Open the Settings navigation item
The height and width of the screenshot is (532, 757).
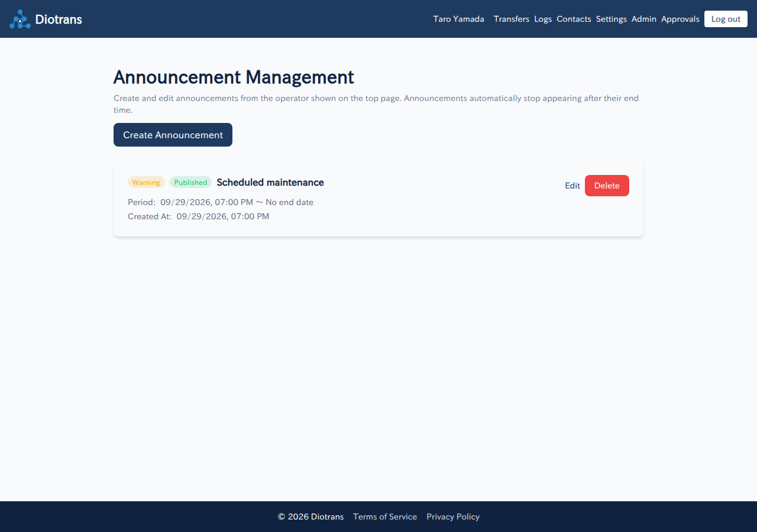pyautogui.click(x=612, y=19)
